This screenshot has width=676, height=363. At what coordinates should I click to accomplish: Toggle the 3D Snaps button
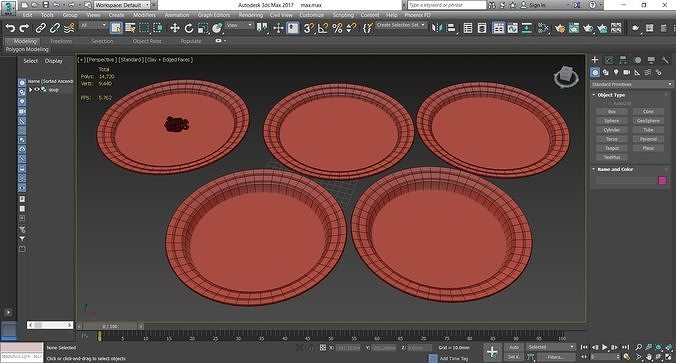point(309,28)
